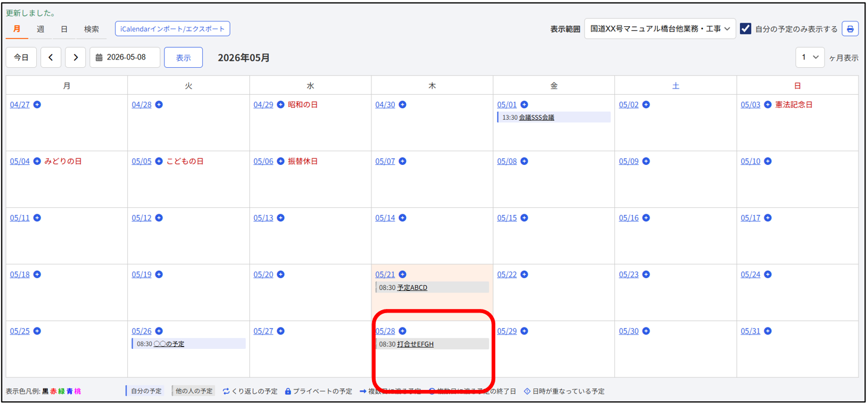This screenshot has height=406, width=868.
Task: Click the plus icon beside 05/31
Action: (x=768, y=331)
